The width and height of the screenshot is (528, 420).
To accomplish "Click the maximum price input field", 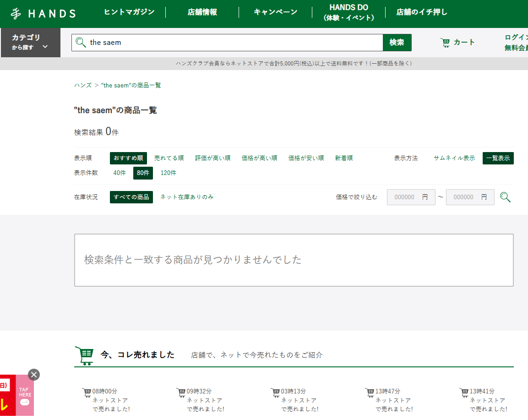I will click(470, 197).
